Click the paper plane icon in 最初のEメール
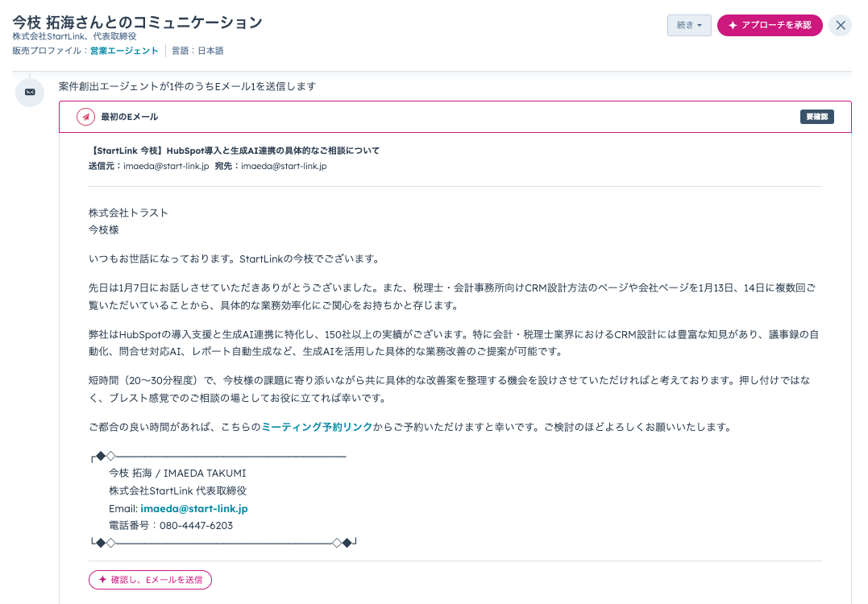 click(85, 117)
